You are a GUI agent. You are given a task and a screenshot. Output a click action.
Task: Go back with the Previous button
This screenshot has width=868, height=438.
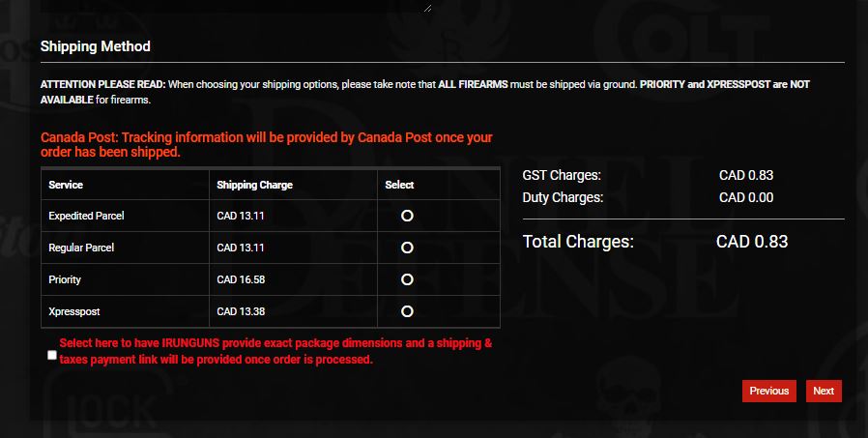pyautogui.click(x=768, y=391)
